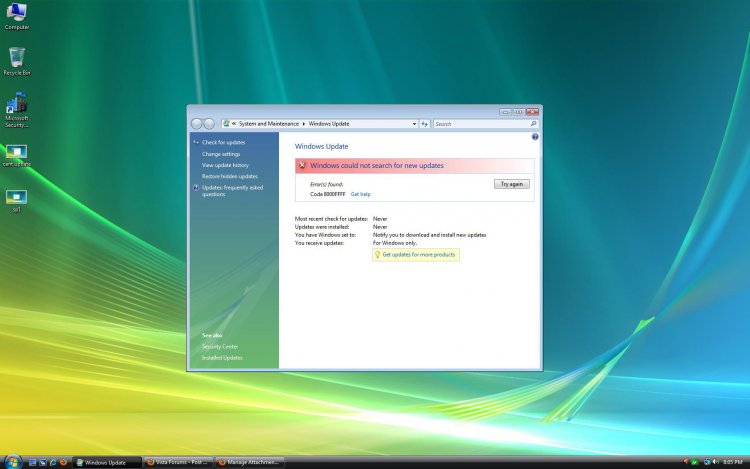Screen dimensions: 750x469
Task: Click the Back navigation arrow in Windows Update
Action: 197,124
